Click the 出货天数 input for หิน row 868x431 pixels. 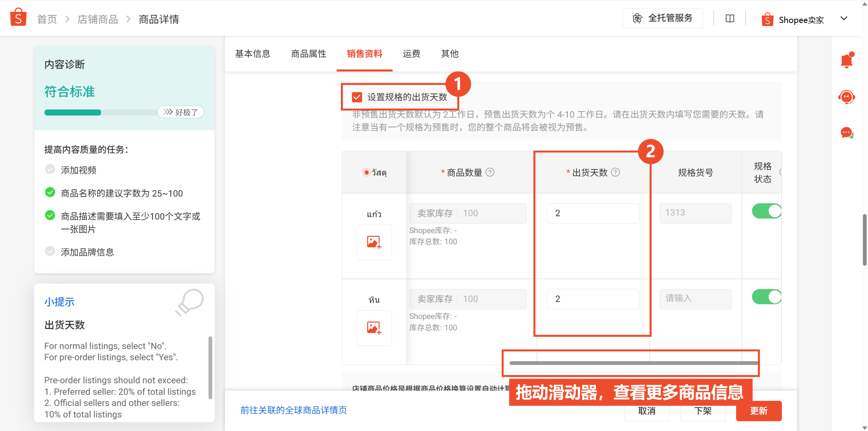pos(593,299)
